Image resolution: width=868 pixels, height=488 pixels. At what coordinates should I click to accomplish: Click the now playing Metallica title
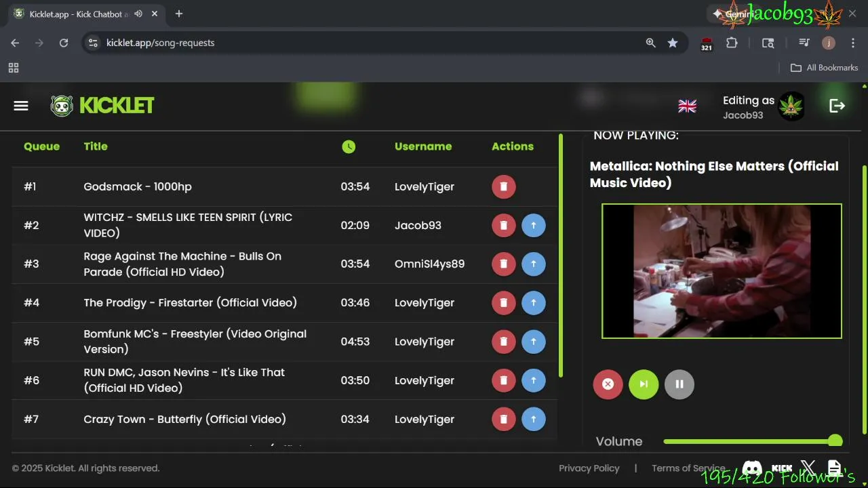714,174
